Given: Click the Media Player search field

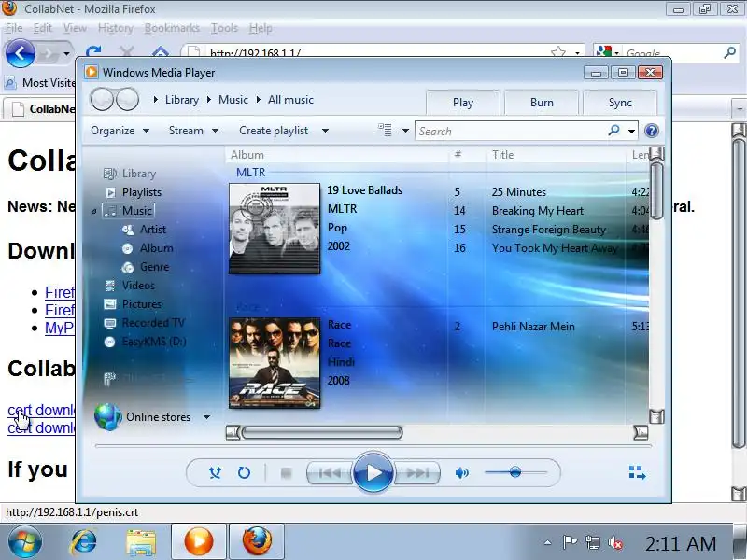Looking at the screenshot, I should 511,131.
